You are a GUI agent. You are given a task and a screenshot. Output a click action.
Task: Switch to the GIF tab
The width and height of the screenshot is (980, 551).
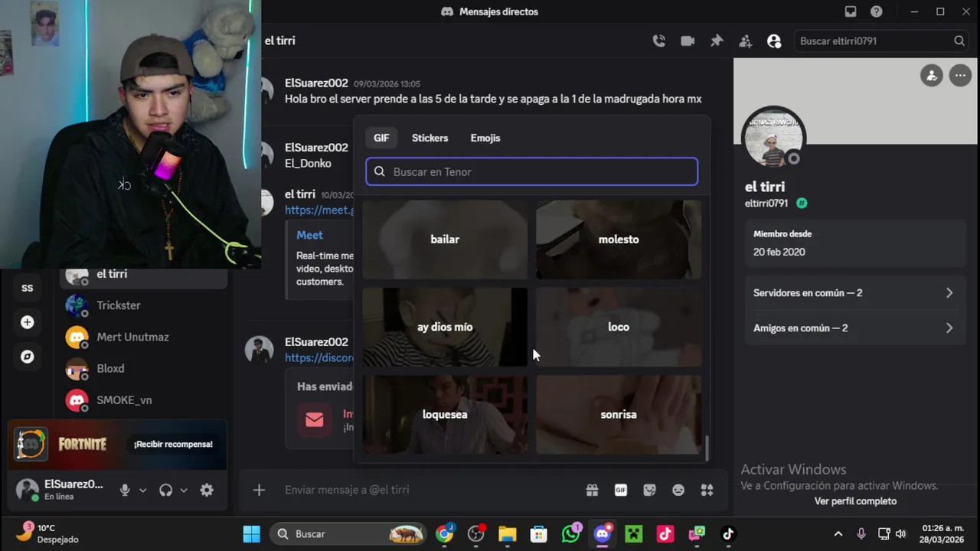(381, 138)
